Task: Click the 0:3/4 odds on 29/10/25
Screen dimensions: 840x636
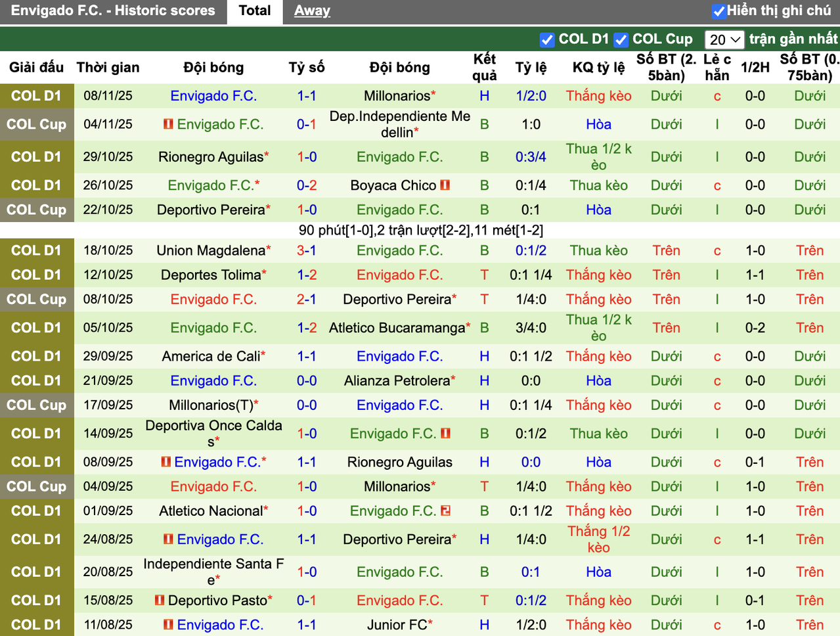Action: pos(531,157)
